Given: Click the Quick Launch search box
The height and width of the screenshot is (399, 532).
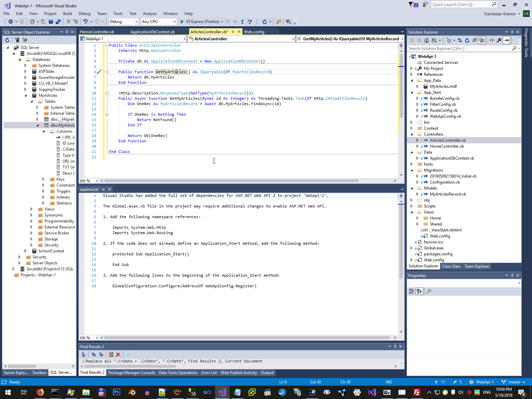Looking at the screenshot, I should (464, 5).
